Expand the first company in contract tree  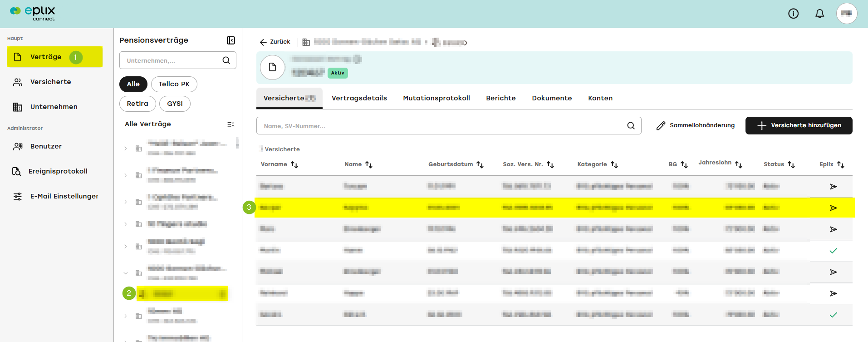tap(126, 149)
